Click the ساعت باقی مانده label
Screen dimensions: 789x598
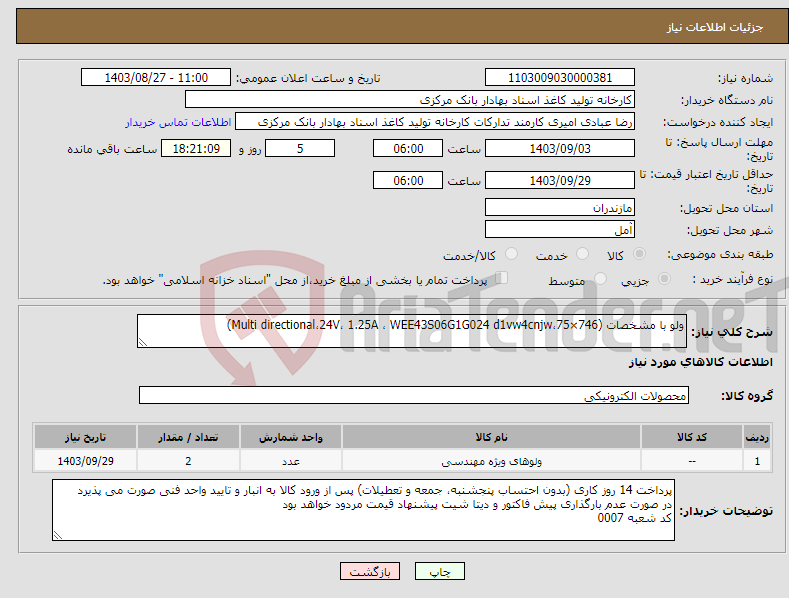coord(112,149)
